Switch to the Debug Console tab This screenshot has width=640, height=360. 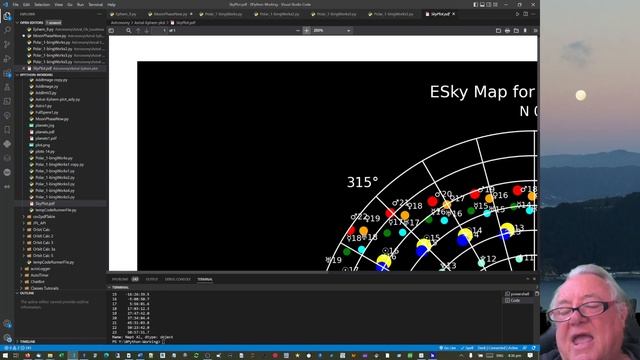178,279
